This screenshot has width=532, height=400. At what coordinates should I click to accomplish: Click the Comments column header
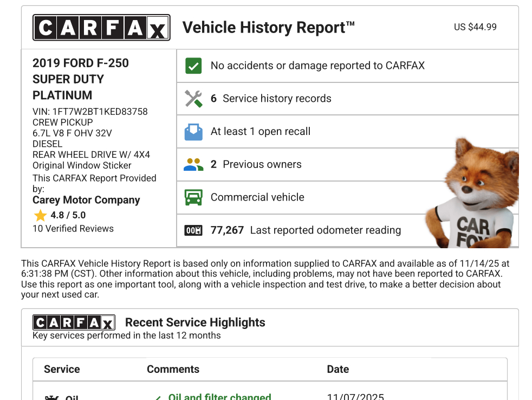coord(173,369)
